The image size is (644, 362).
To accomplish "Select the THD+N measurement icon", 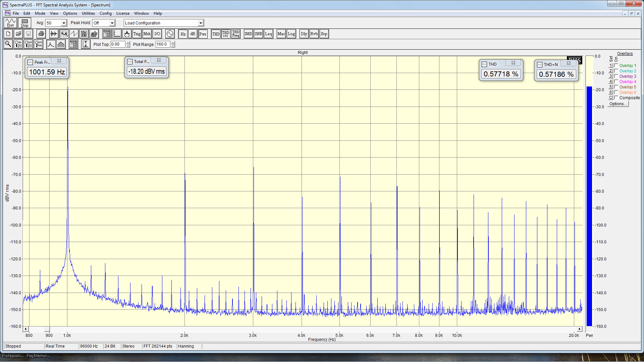I will (226, 34).
